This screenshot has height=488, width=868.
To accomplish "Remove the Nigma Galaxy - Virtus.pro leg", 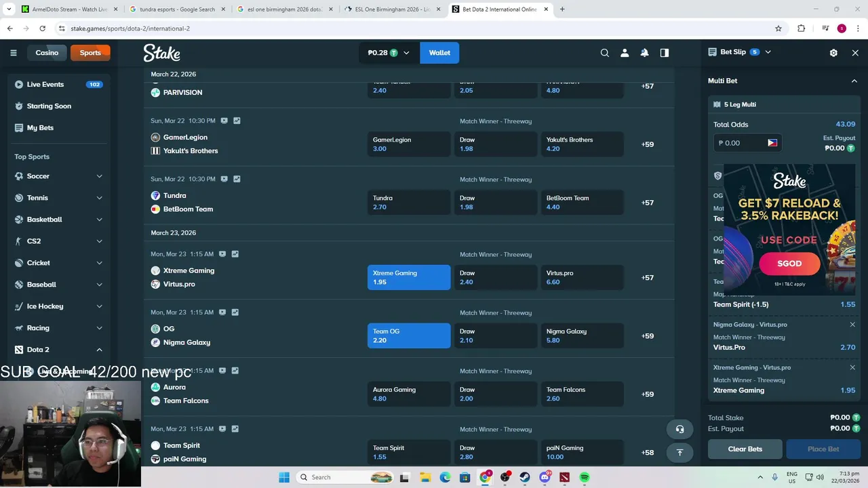I will coord(852,325).
